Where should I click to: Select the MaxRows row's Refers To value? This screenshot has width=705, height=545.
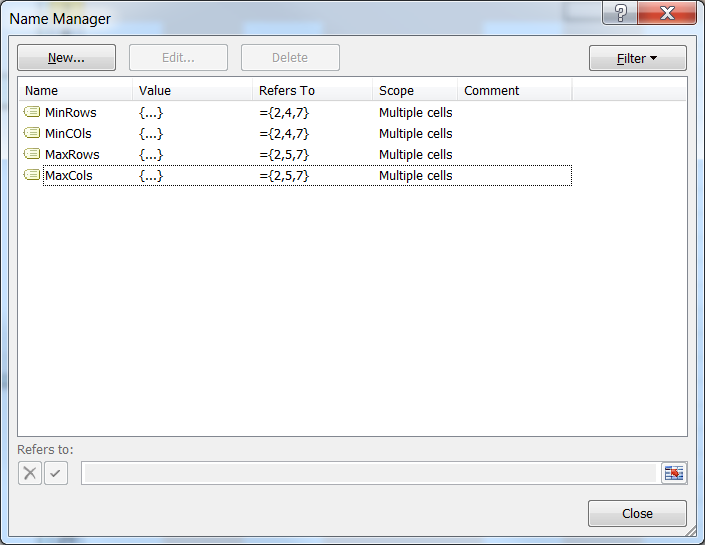(284, 154)
